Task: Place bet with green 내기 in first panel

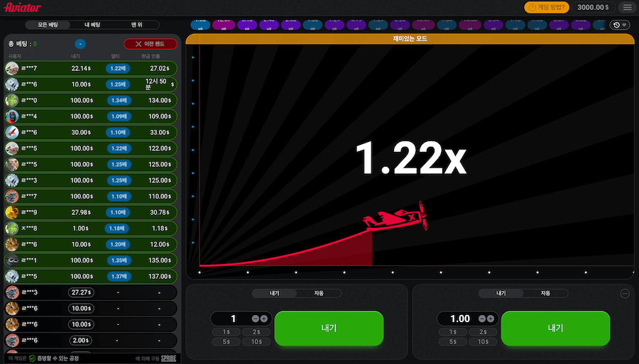Action: coord(329,329)
